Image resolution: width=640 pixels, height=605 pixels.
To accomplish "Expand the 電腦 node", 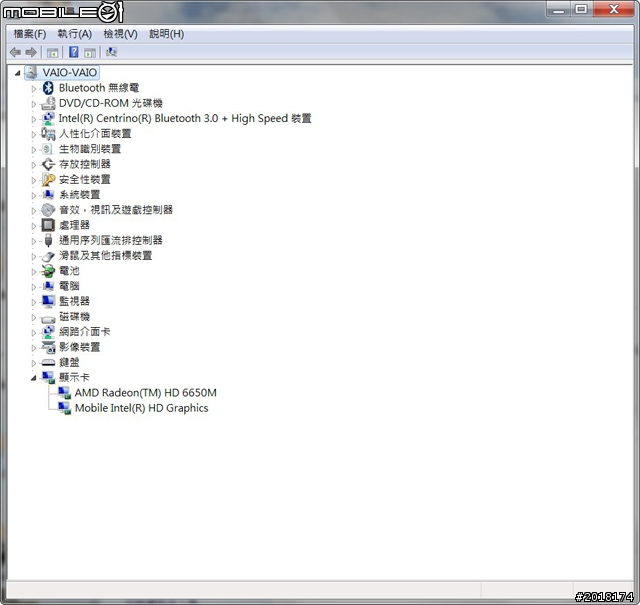I will (34, 287).
